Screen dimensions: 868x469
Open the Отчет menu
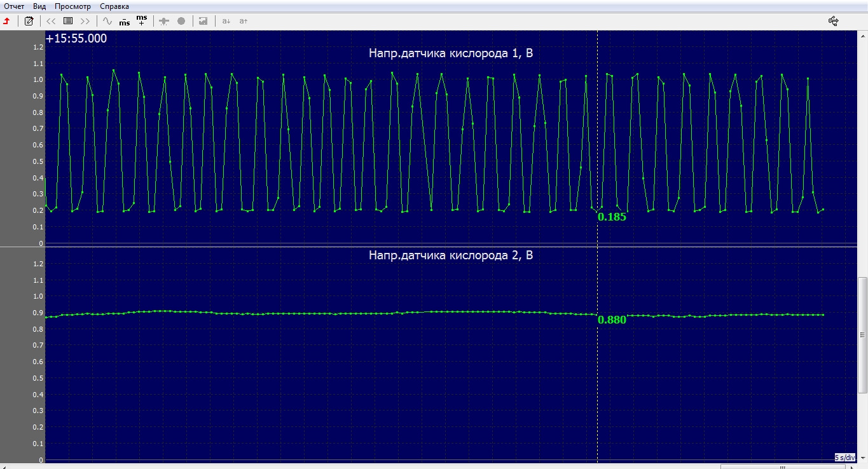click(x=14, y=6)
